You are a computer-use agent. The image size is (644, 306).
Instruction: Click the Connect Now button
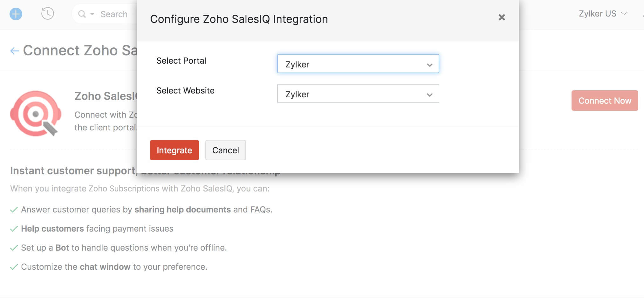coord(604,101)
